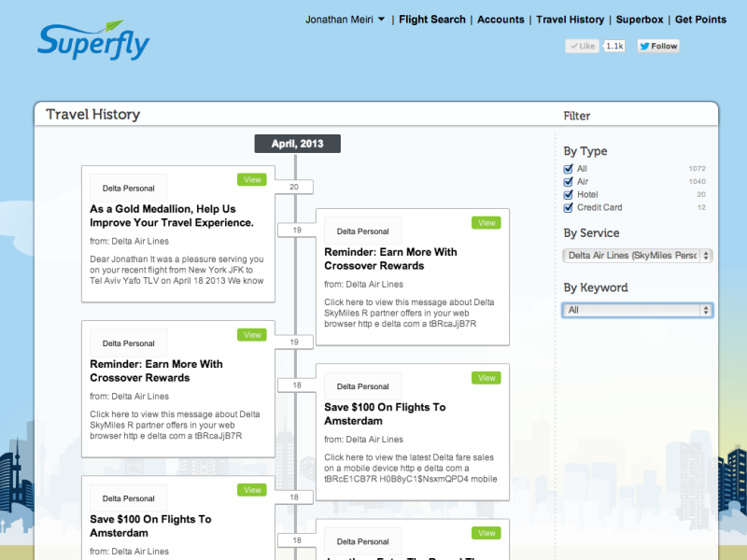Expand the By Keyword dropdown

click(x=638, y=310)
